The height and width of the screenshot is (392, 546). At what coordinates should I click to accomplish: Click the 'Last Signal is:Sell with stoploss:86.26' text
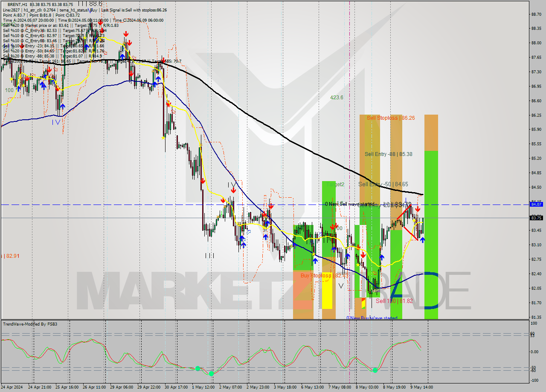pos(135,10)
